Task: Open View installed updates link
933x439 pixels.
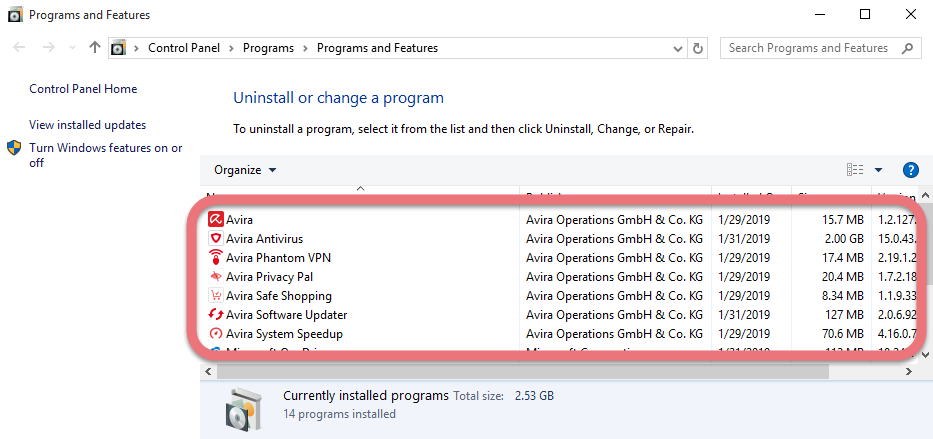Action: coord(87,125)
